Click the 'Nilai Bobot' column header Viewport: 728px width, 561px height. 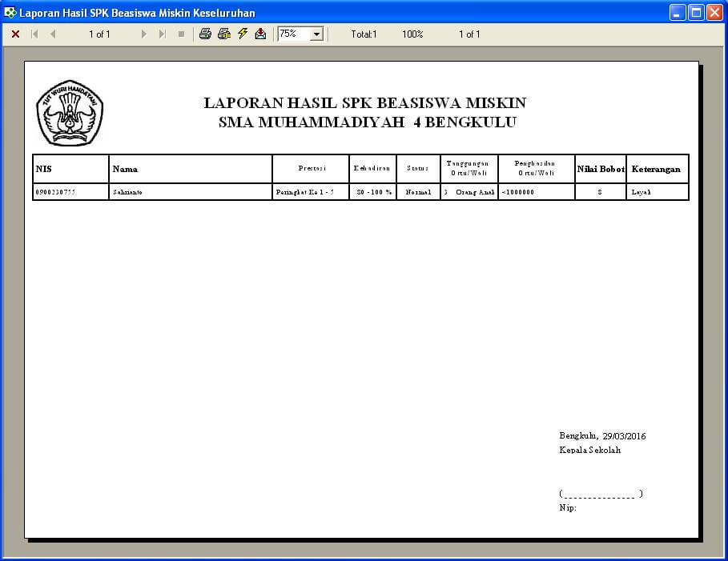pos(601,169)
